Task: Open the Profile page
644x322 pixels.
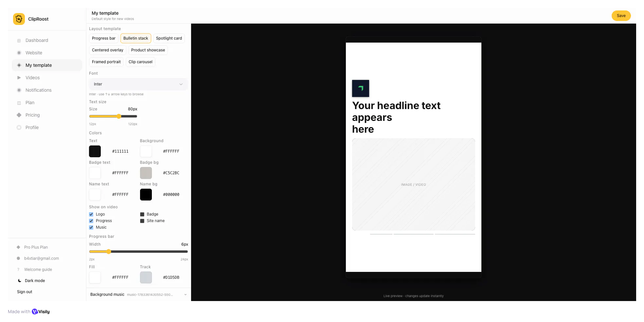Action: click(x=47, y=127)
